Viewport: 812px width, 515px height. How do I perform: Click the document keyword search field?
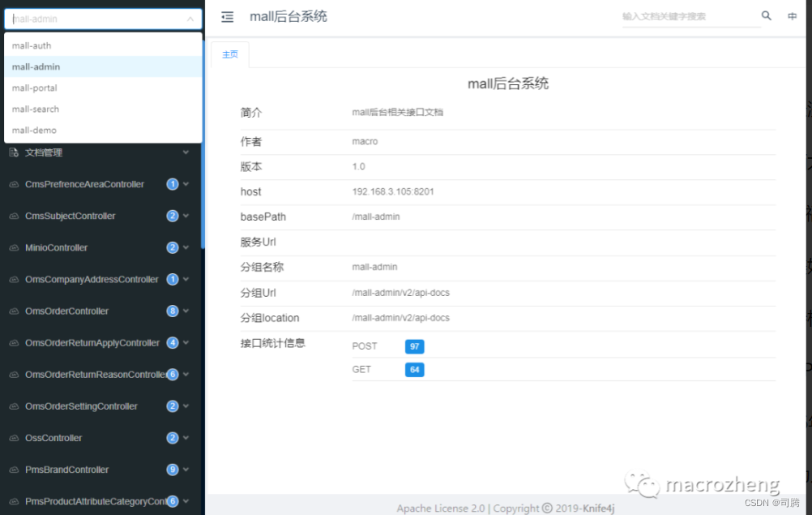pyautogui.click(x=689, y=15)
